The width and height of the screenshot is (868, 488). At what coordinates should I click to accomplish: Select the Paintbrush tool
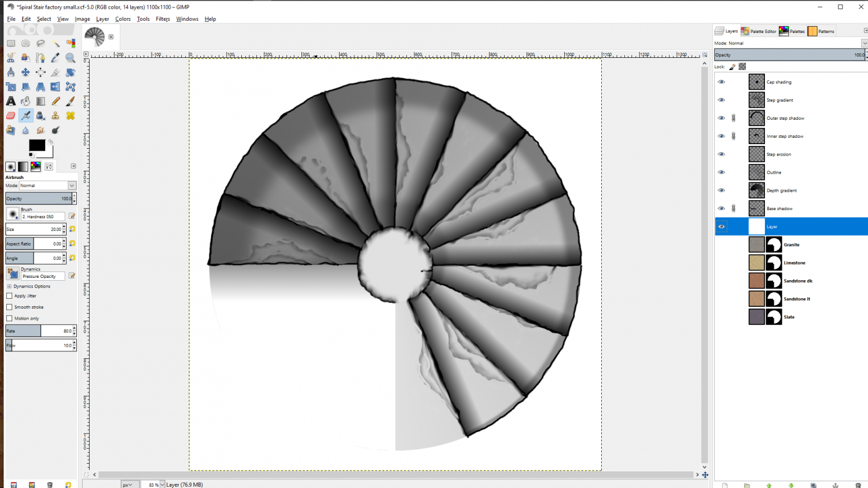point(71,101)
